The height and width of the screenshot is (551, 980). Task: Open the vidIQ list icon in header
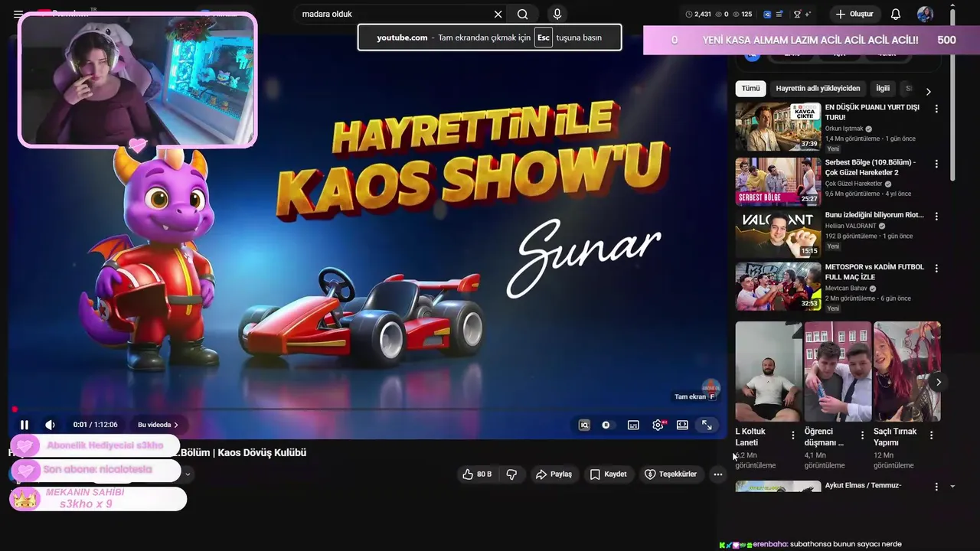779,14
